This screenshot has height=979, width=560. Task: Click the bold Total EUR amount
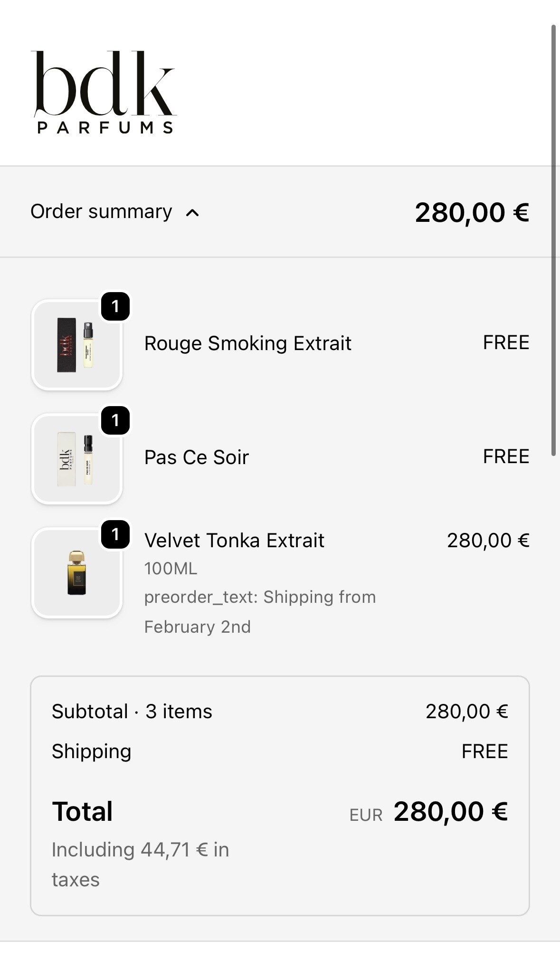coord(450,811)
